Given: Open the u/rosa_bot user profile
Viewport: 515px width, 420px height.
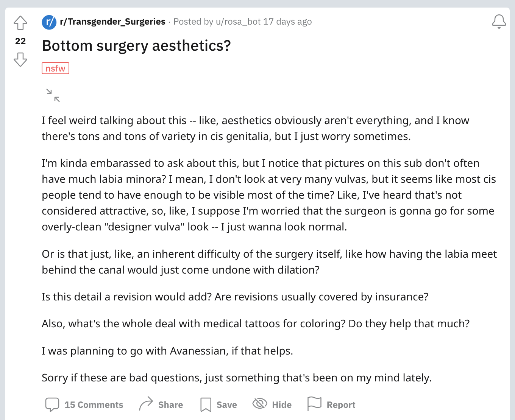Looking at the screenshot, I should tap(238, 22).
